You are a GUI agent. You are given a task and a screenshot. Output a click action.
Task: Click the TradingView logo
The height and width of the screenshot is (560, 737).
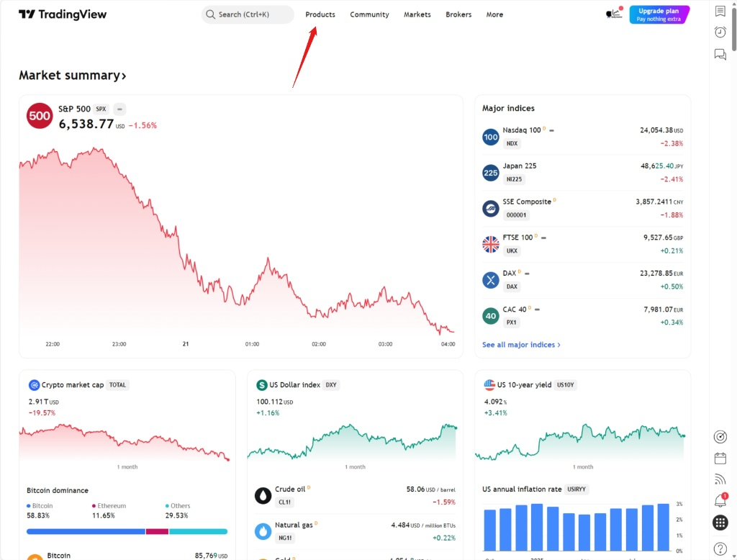coord(62,14)
